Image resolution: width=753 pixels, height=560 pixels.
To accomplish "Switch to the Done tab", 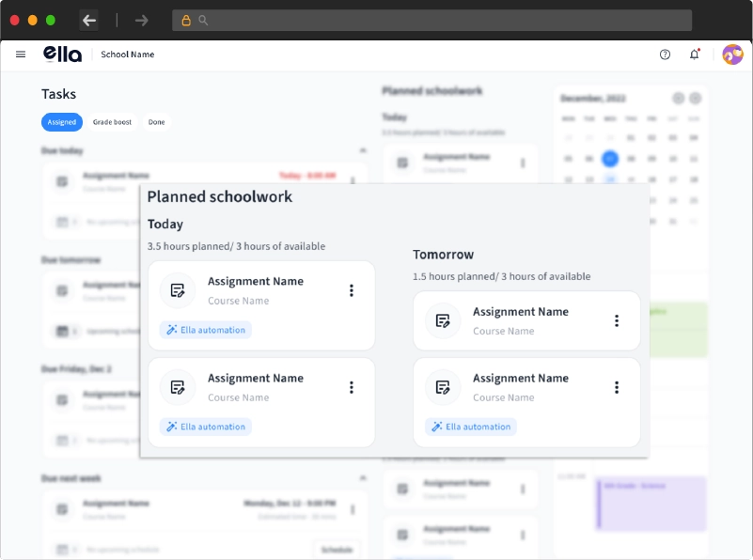I will [x=157, y=122].
